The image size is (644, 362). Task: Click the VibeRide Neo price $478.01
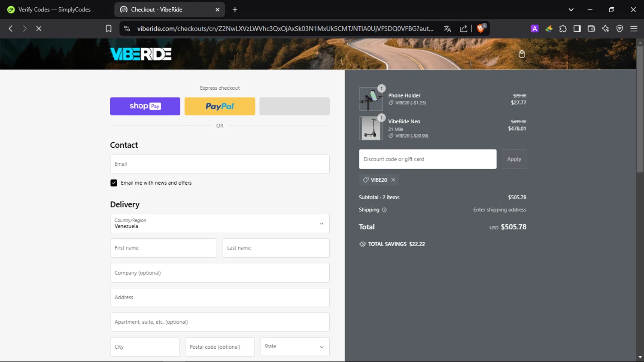pos(517,128)
